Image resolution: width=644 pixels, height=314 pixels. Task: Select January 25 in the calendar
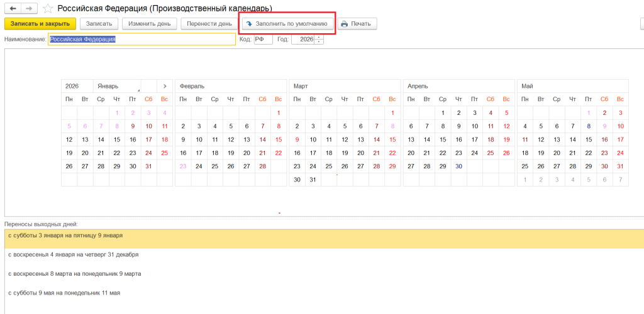165,153
